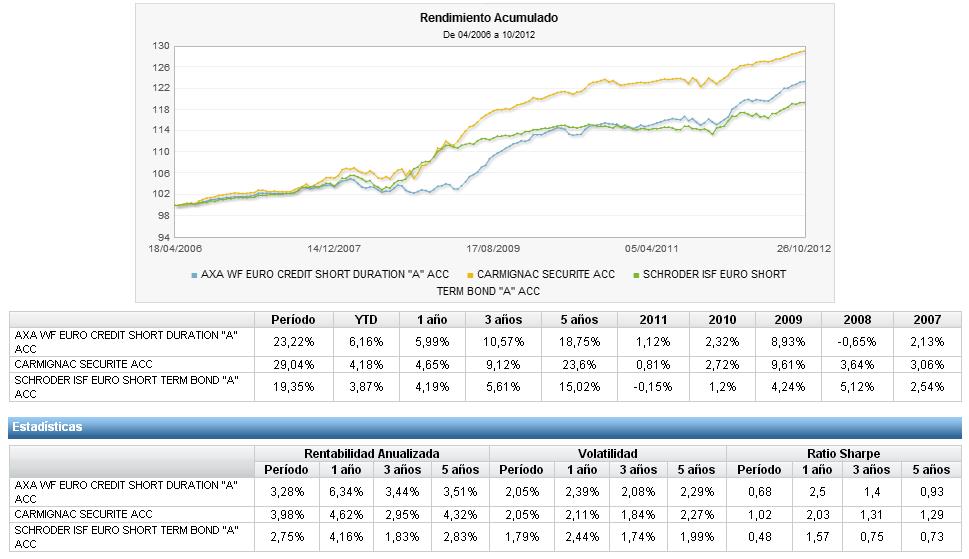969x559 pixels.
Task: Click the blue AXA WF legend swatch
Action: 194,275
